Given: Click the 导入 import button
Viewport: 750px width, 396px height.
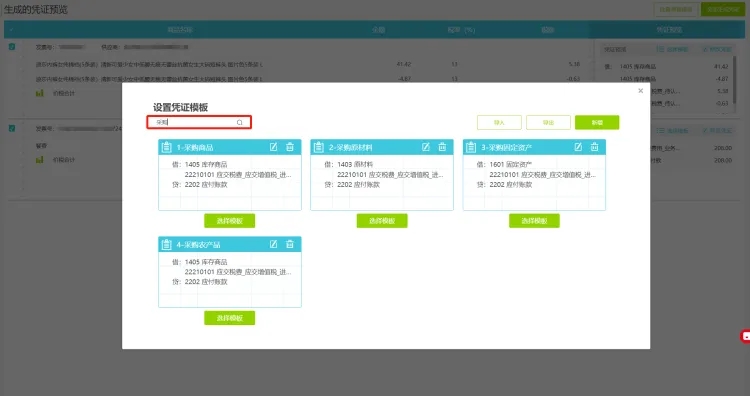Looking at the screenshot, I should [x=499, y=122].
